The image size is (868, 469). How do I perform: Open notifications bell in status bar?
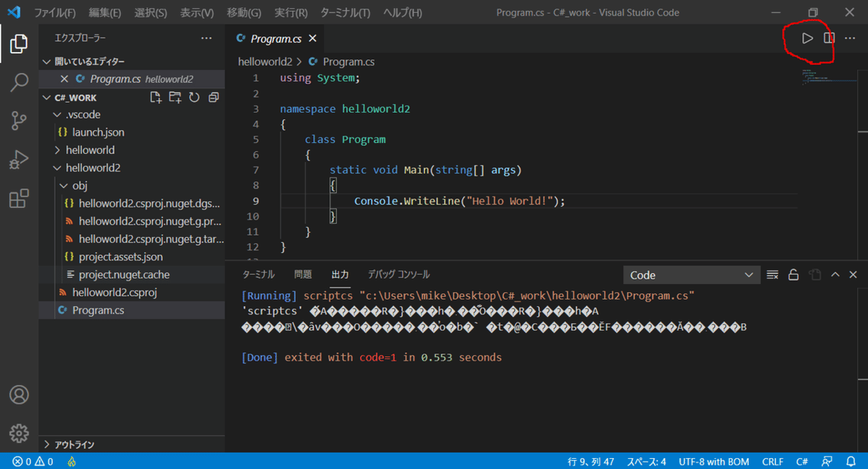(851, 461)
